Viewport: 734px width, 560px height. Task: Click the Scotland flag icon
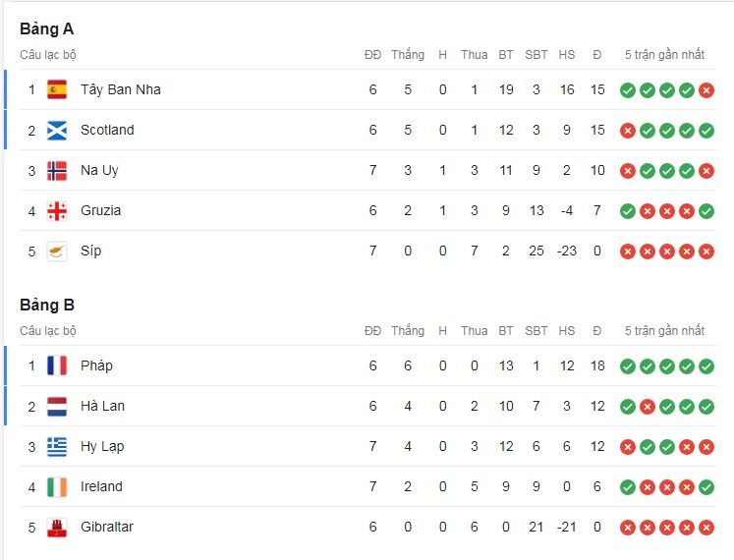point(57,130)
